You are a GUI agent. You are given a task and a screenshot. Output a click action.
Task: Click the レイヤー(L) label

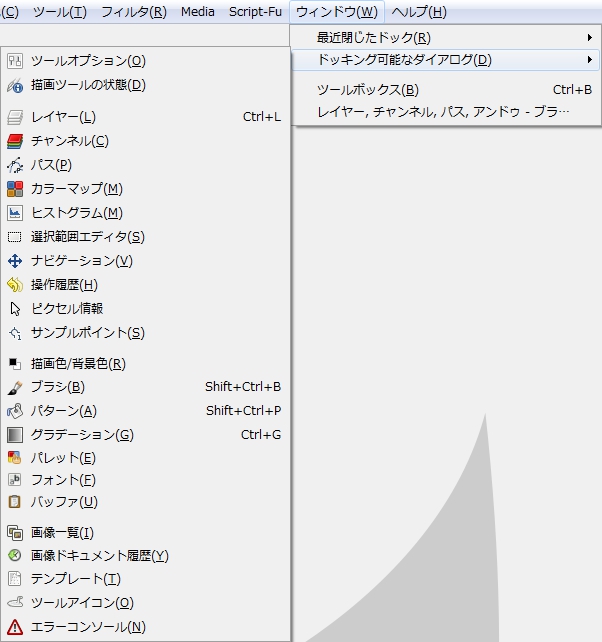[63, 117]
